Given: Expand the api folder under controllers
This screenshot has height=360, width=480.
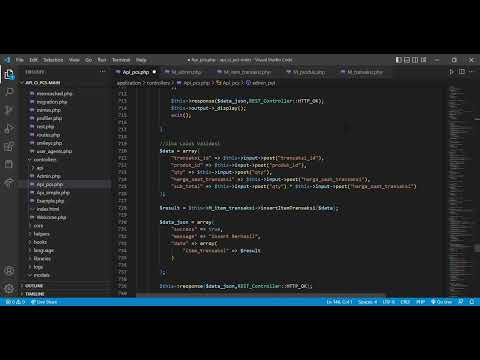Looking at the screenshot, I should [39, 168].
